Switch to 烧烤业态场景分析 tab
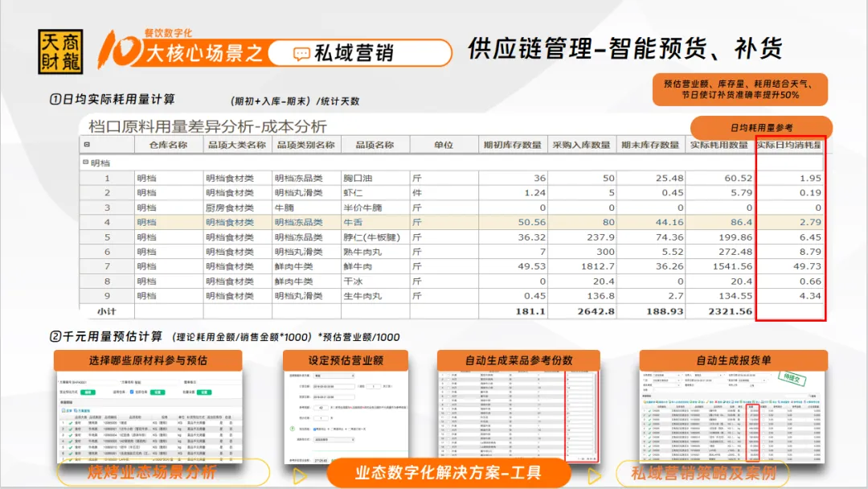Screen dimensions: 868x489 click(151, 473)
